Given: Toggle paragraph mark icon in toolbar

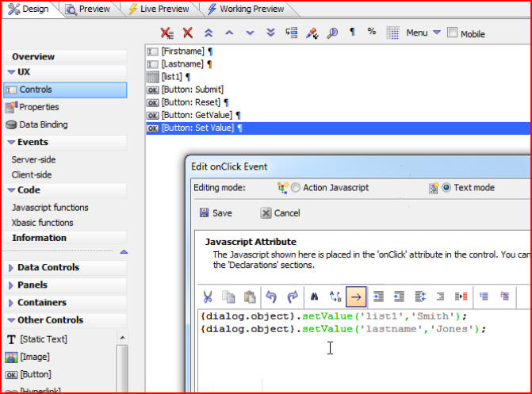Looking at the screenshot, I should click(x=353, y=32).
